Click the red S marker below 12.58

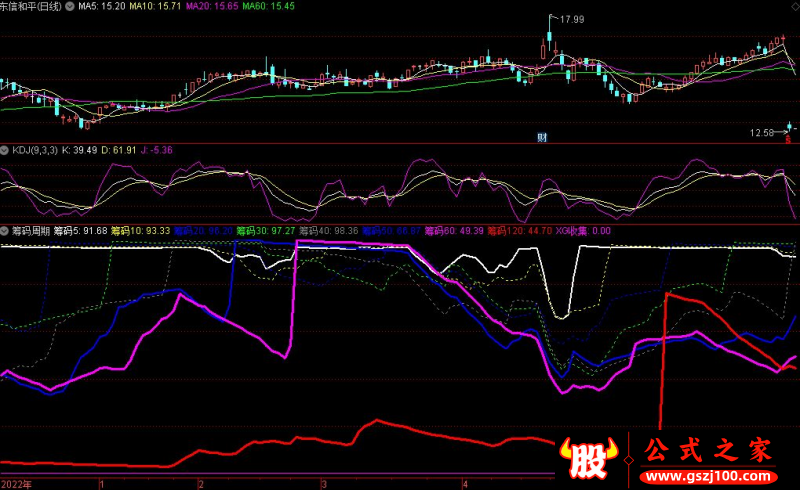[x=788, y=140]
